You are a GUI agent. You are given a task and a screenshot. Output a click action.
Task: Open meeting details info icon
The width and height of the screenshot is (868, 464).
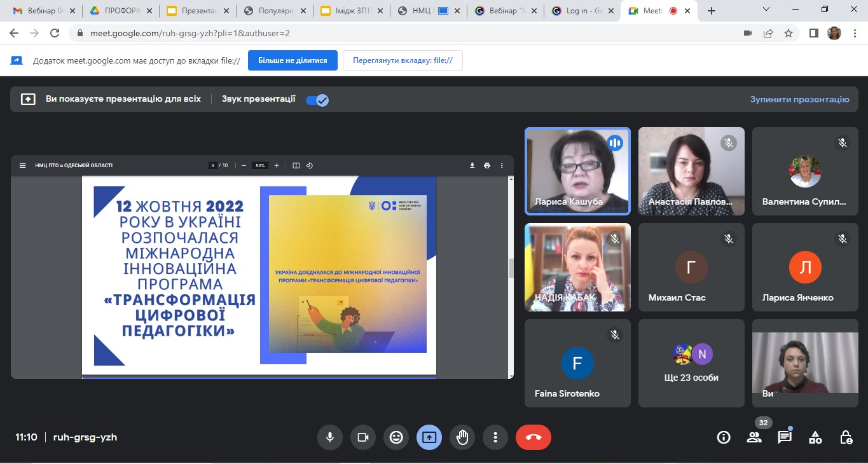tap(723, 437)
